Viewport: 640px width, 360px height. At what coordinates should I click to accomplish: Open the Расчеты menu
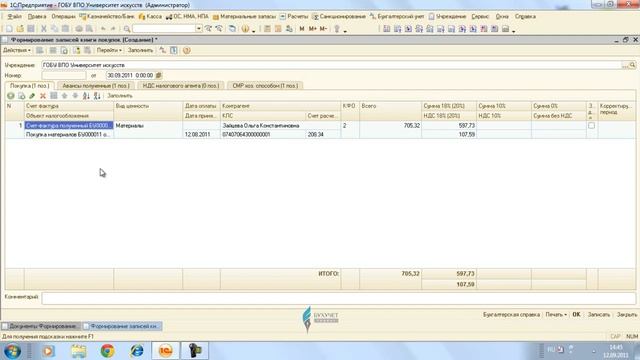click(294, 17)
